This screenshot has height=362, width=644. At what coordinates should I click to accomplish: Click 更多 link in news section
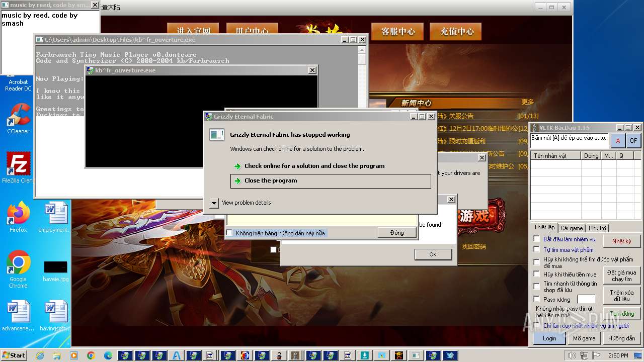pos(527,102)
